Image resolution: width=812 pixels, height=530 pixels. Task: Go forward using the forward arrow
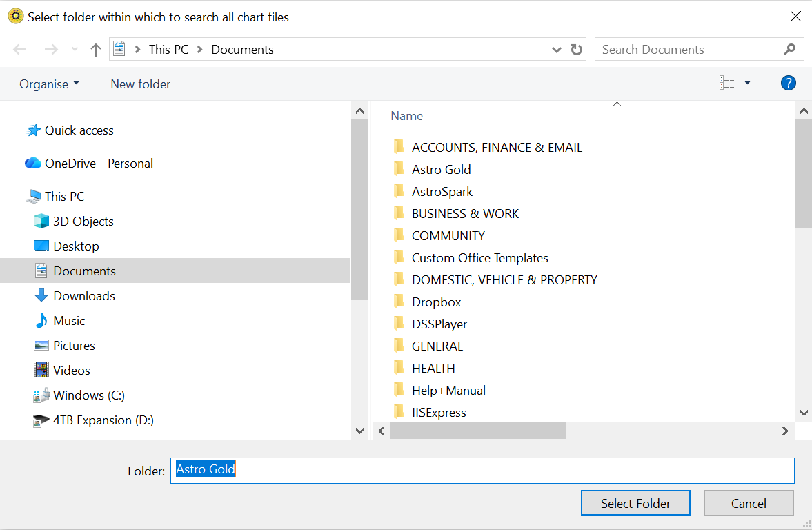coord(51,50)
